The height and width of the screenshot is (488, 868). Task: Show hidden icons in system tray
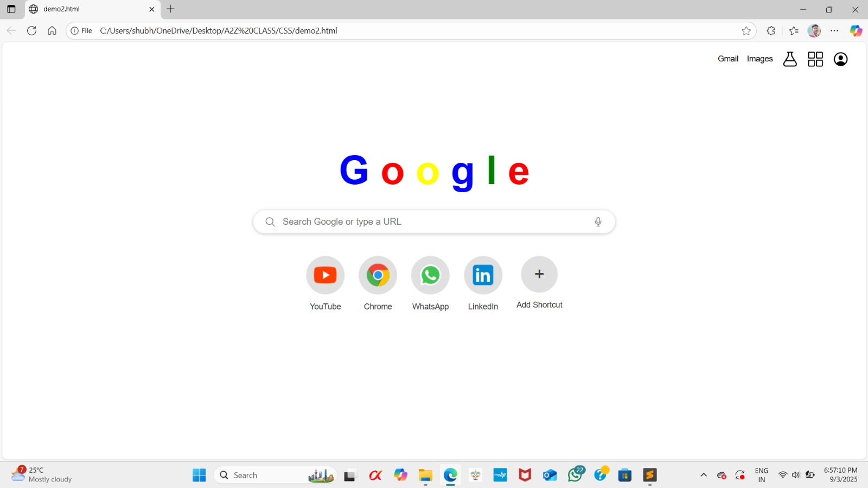(704, 476)
